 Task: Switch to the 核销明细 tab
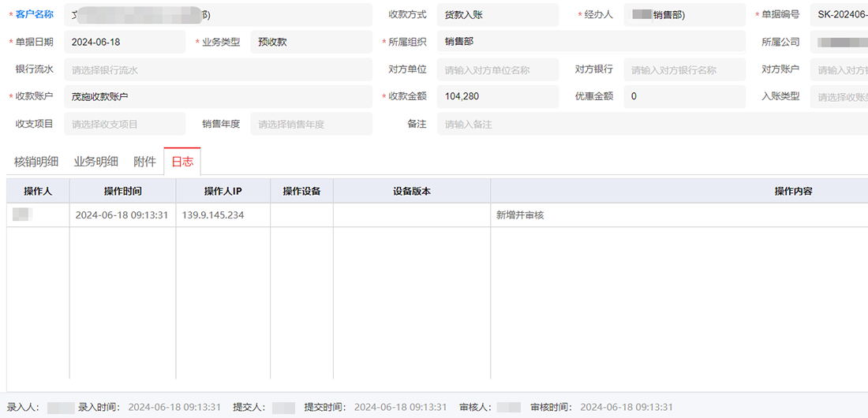tap(36, 162)
